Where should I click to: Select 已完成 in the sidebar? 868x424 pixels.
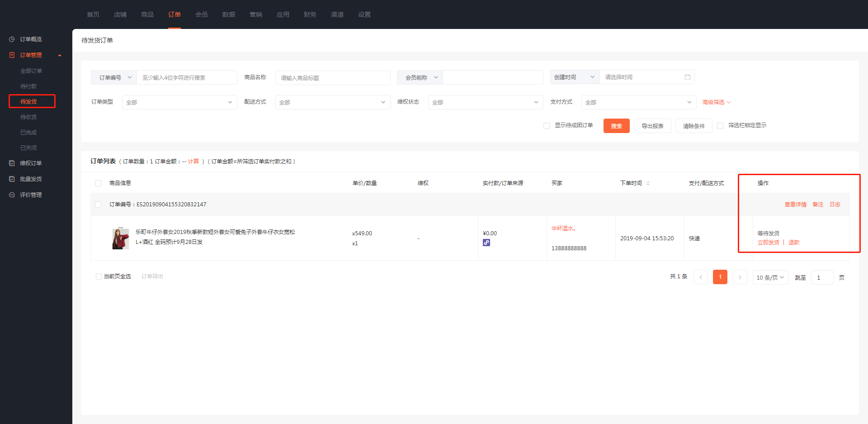coord(28,133)
